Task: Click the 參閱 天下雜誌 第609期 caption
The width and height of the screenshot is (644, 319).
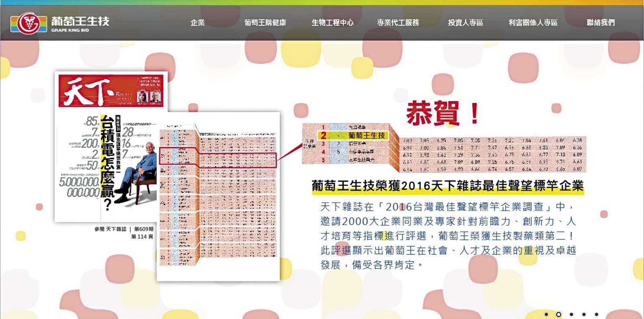Action: pos(124,229)
